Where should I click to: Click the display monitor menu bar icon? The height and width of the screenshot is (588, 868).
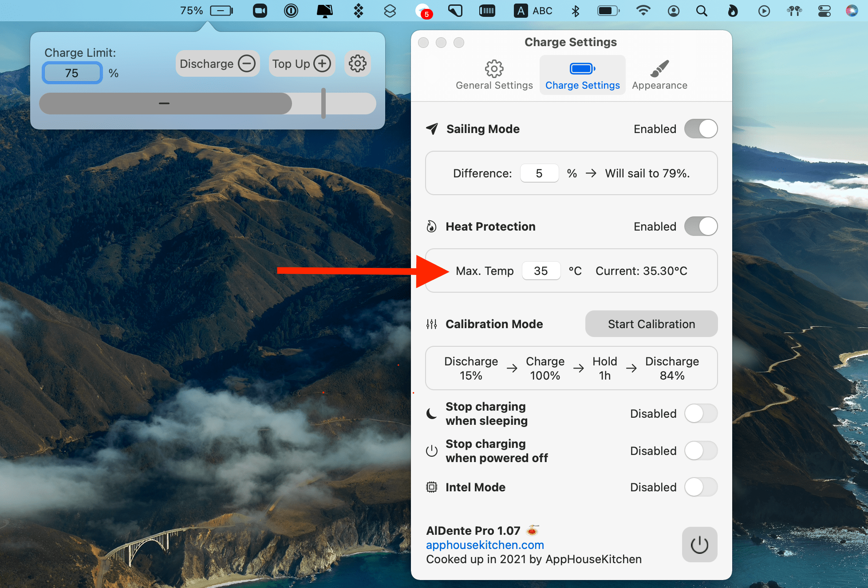tap(325, 11)
